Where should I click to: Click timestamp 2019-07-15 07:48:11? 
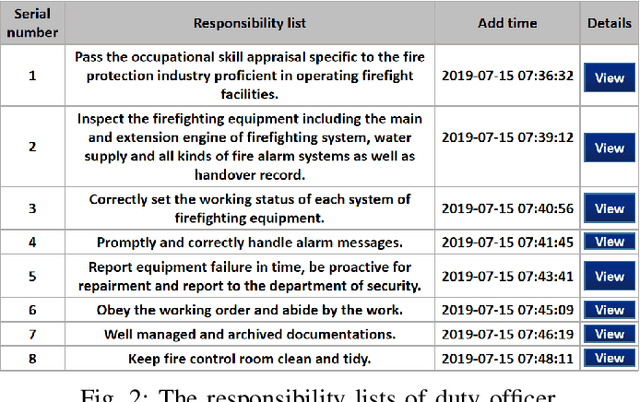[506, 358]
